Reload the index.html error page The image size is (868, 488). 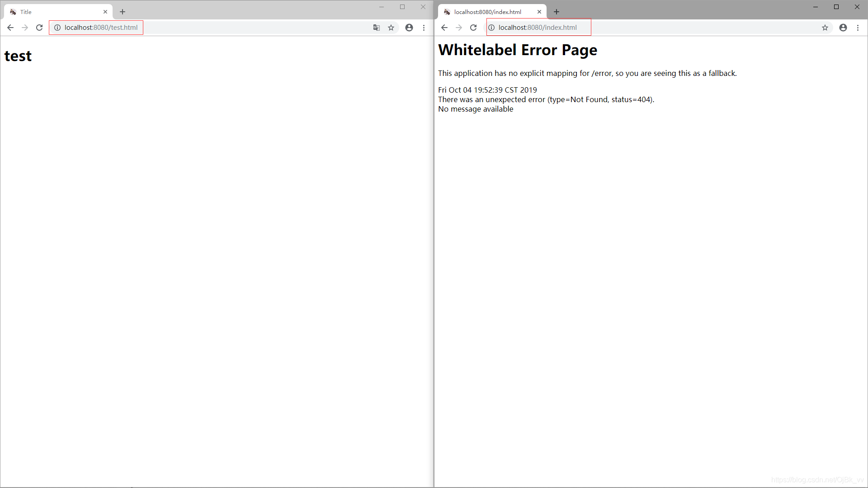coord(473,28)
